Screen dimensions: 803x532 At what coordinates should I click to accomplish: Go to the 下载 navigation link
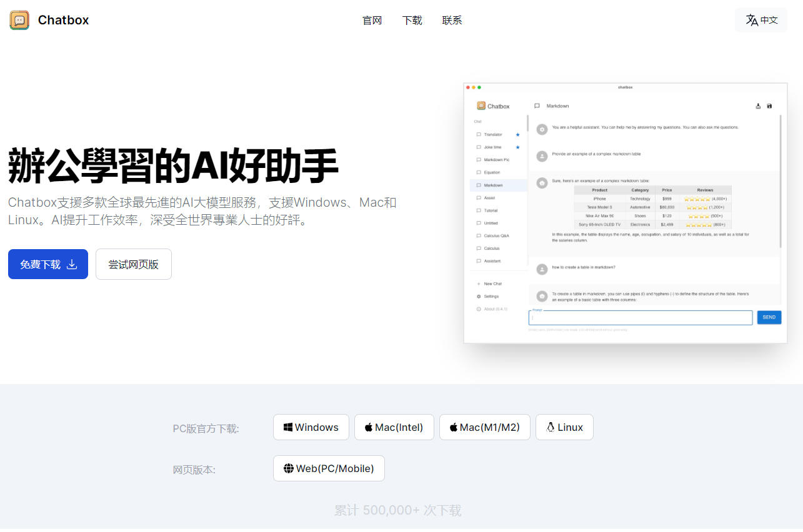coord(412,20)
